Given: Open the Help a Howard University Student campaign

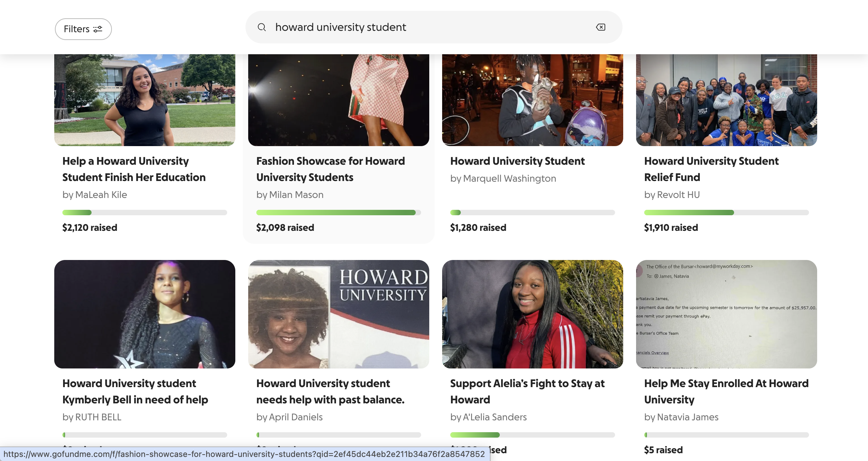Looking at the screenshot, I should (134, 169).
